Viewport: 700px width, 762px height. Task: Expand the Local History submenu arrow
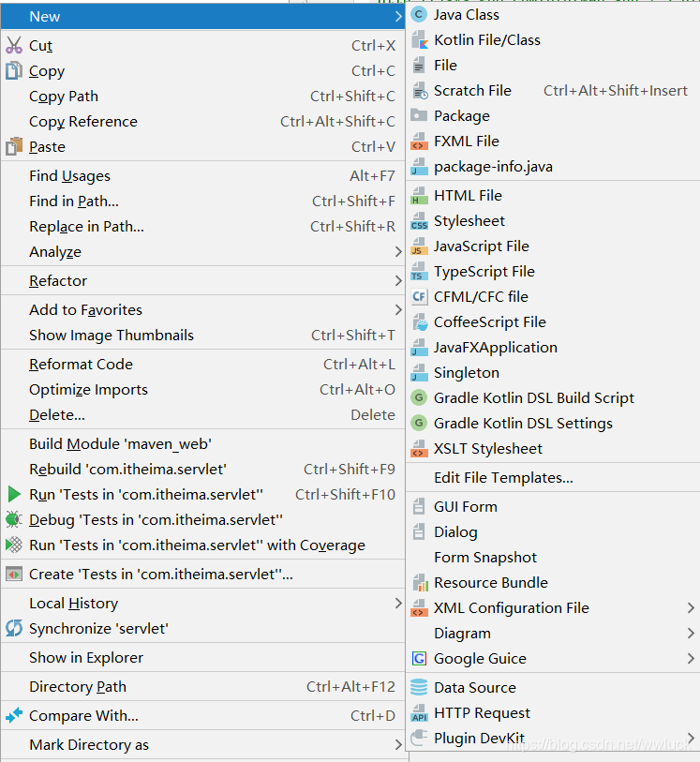(x=398, y=603)
